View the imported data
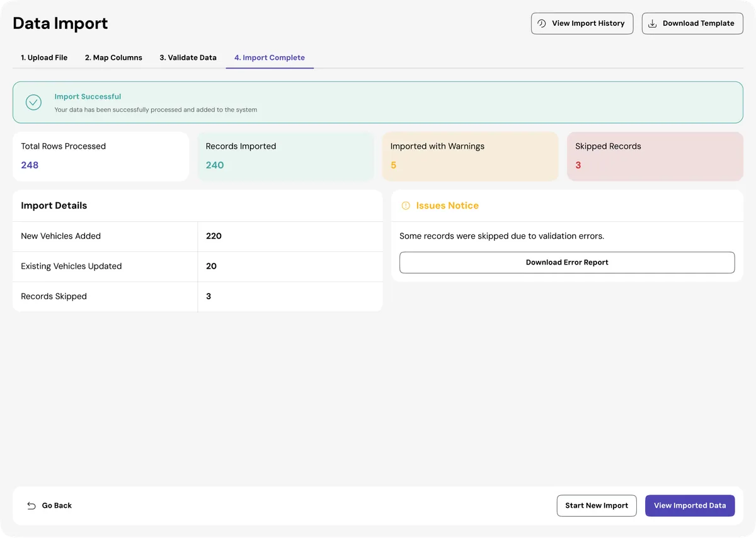Screen dimensions: 756x538 point(690,505)
